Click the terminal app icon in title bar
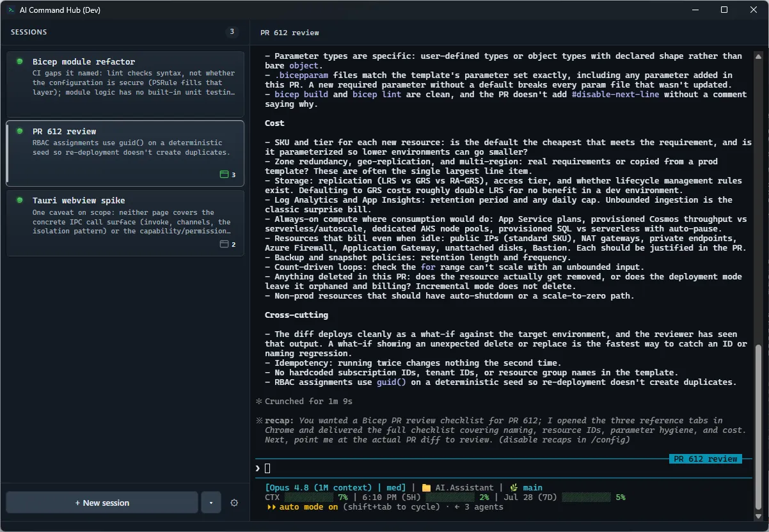The height and width of the screenshot is (532, 769). click(12, 10)
